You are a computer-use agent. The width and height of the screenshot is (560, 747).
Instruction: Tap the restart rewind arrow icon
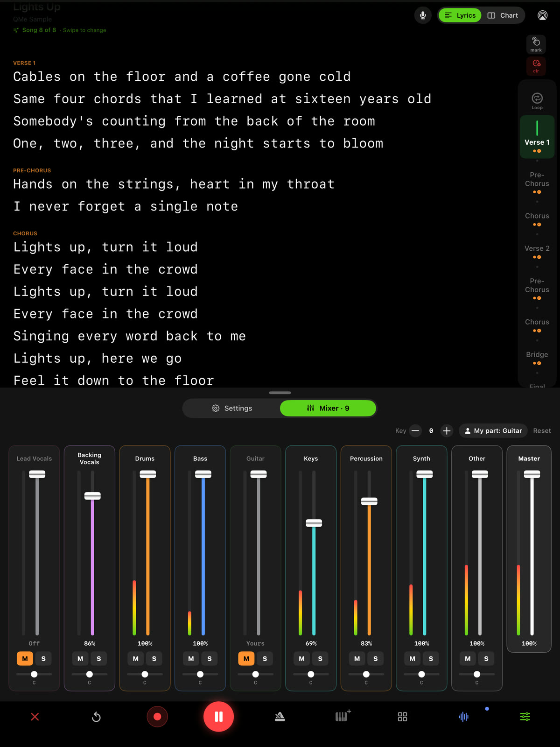(96, 717)
